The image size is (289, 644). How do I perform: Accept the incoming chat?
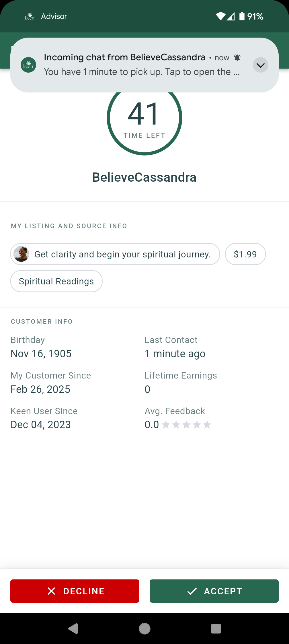click(214, 591)
